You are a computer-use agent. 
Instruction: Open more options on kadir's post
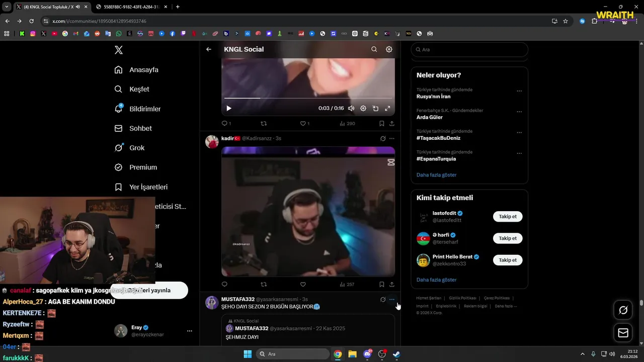392,138
